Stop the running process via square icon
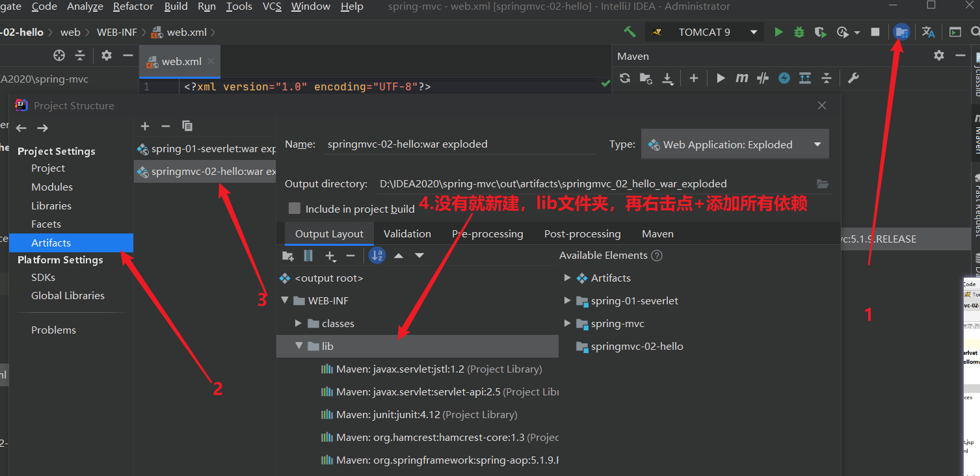Image resolution: width=980 pixels, height=476 pixels. (875, 32)
